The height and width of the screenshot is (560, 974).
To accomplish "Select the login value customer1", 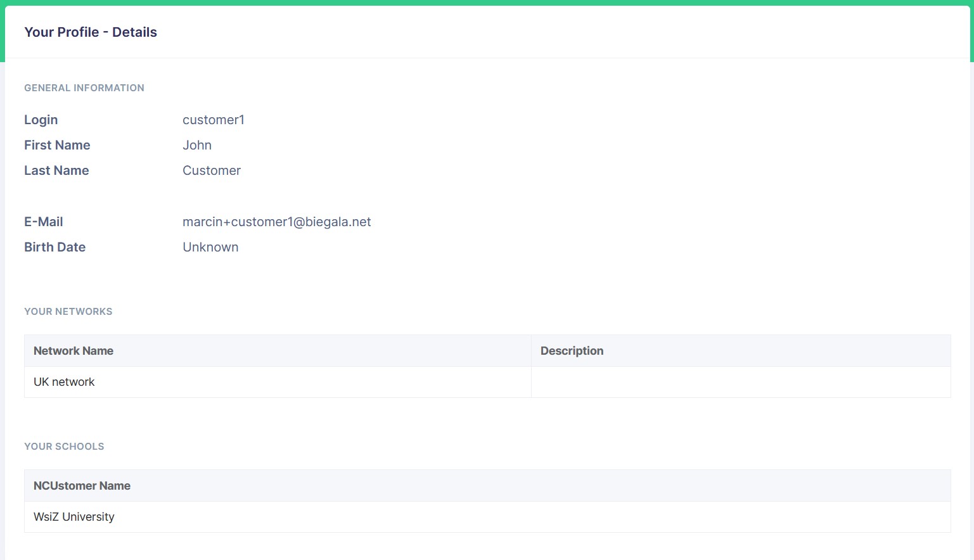I will point(213,120).
